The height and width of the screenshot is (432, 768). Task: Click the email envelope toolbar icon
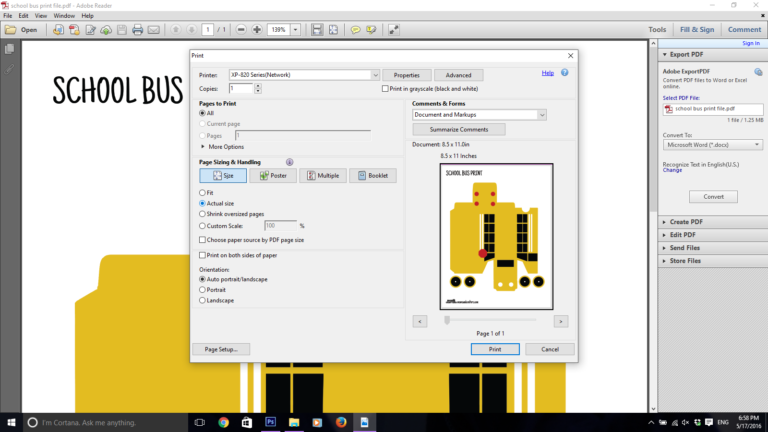click(x=152, y=30)
